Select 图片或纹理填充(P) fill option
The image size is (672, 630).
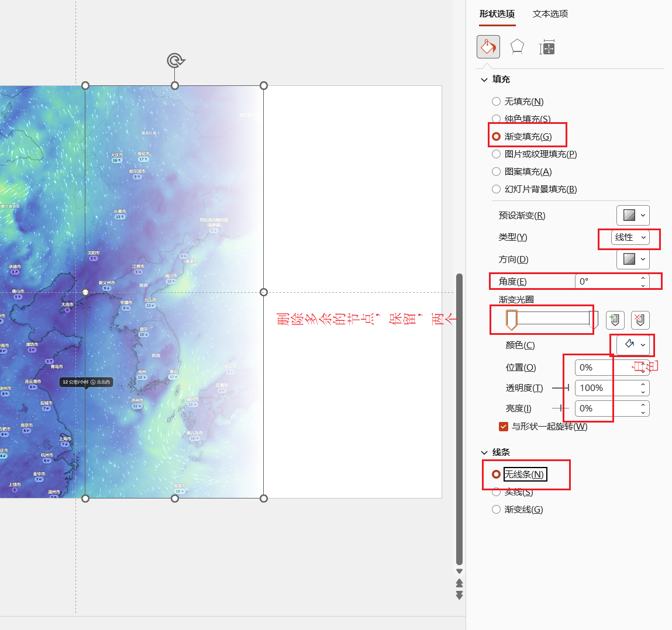coord(497,154)
